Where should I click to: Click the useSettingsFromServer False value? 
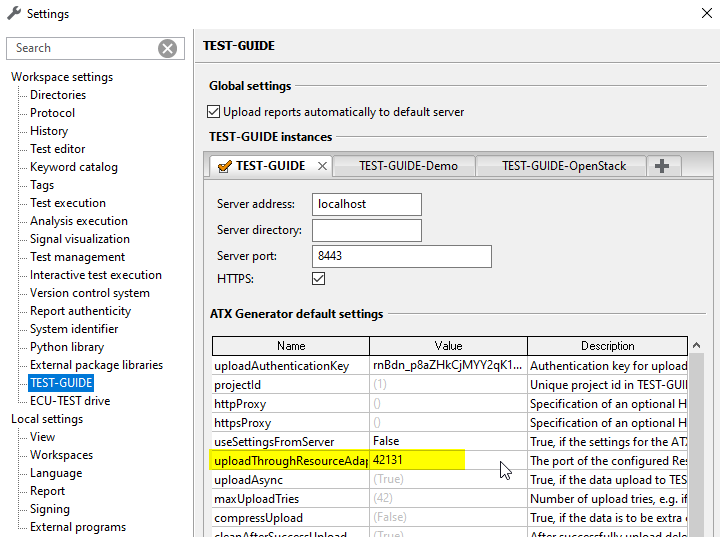click(448, 441)
